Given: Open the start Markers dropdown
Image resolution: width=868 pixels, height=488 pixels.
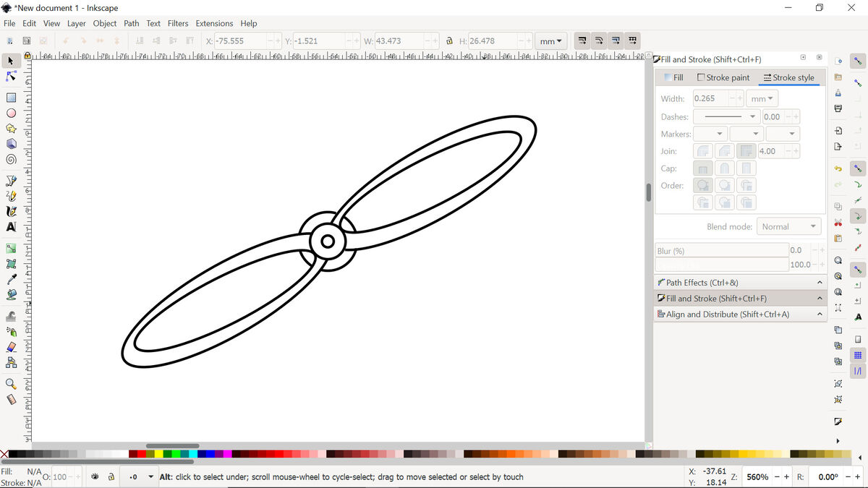Looking at the screenshot, I should tap(710, 134).
